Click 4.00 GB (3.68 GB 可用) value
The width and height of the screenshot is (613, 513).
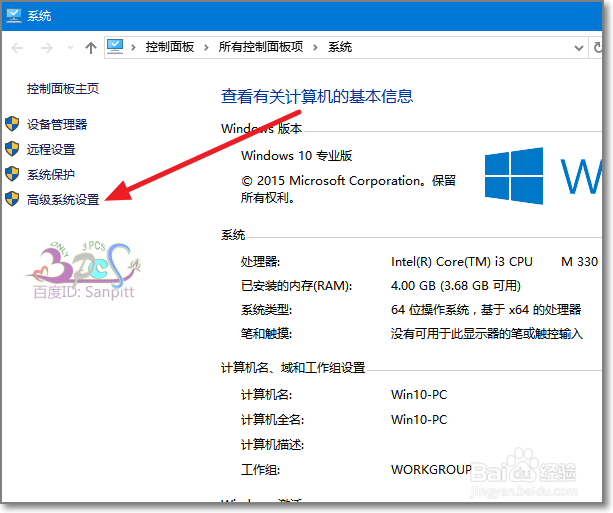coord(456,286)
